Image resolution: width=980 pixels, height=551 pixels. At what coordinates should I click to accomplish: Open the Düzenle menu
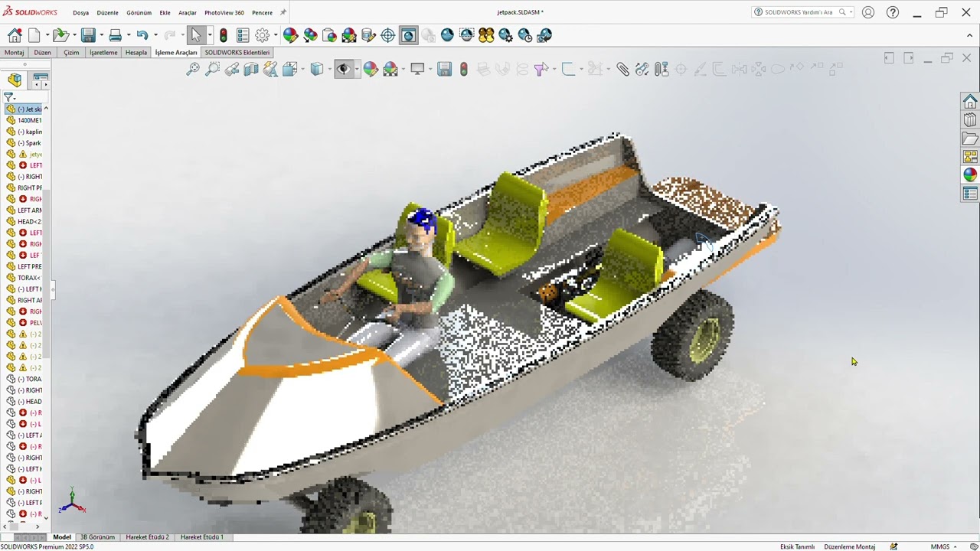107,13
